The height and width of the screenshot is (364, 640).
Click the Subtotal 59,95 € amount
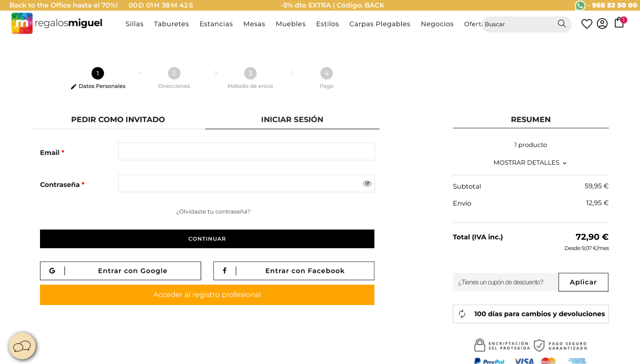(596, 186)
